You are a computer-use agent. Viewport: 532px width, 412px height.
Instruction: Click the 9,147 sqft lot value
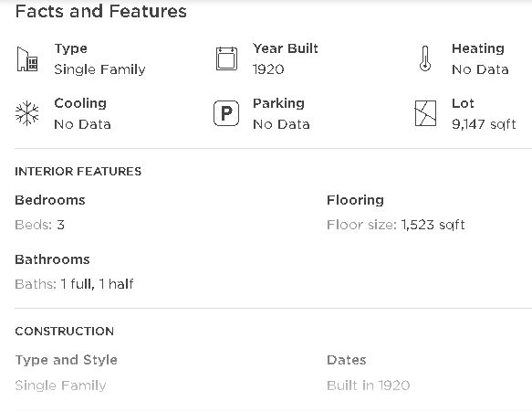(x=484, y=124)
